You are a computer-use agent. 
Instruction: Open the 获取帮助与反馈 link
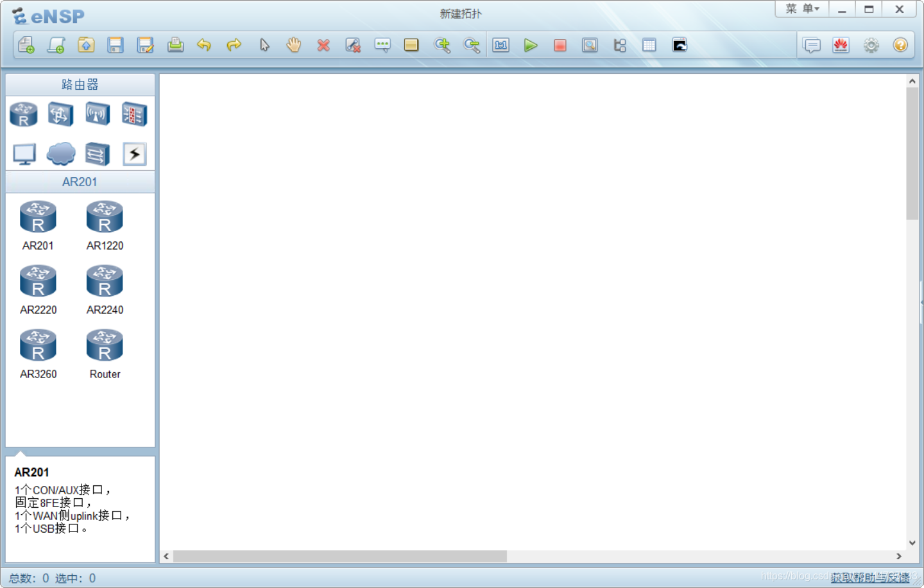(x=870, y=578)
